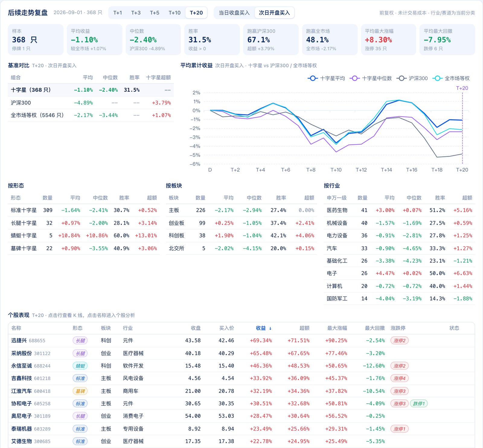This screenshot has width=483, height=448.
Task: Select the 科创板 sector row
Action: click(x=241, y=236)
